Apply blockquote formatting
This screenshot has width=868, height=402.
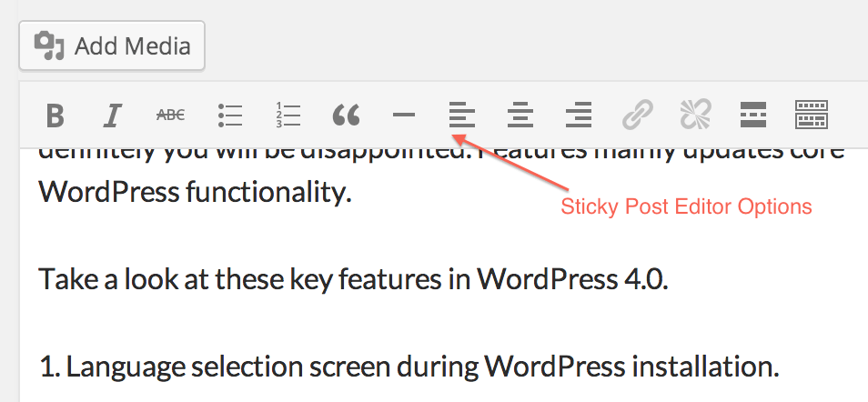click(346, 116)
